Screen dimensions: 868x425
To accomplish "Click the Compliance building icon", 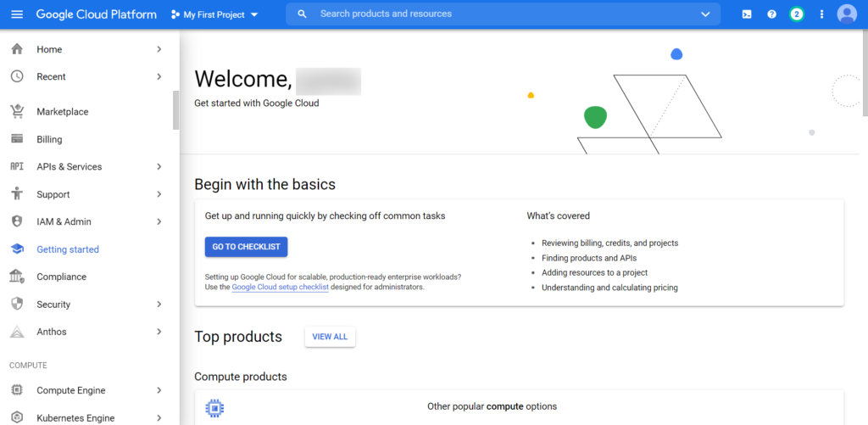I will [x=17, y=277].
